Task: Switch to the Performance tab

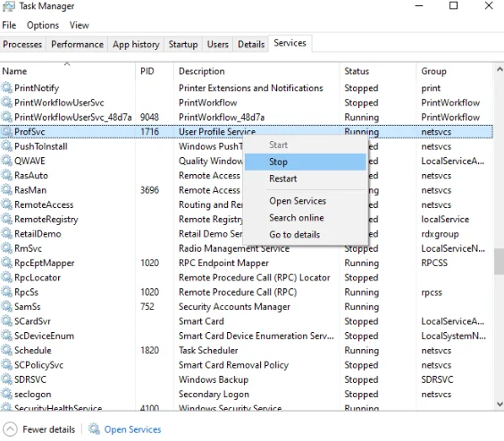Action: (x=77, y=45)
